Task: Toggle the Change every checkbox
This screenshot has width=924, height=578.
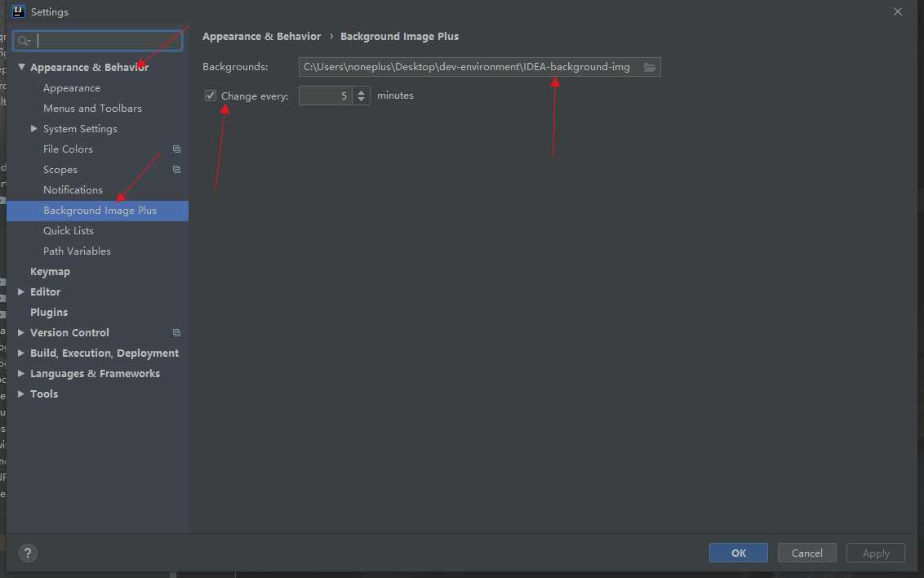Action: click(x=211, y=96)
